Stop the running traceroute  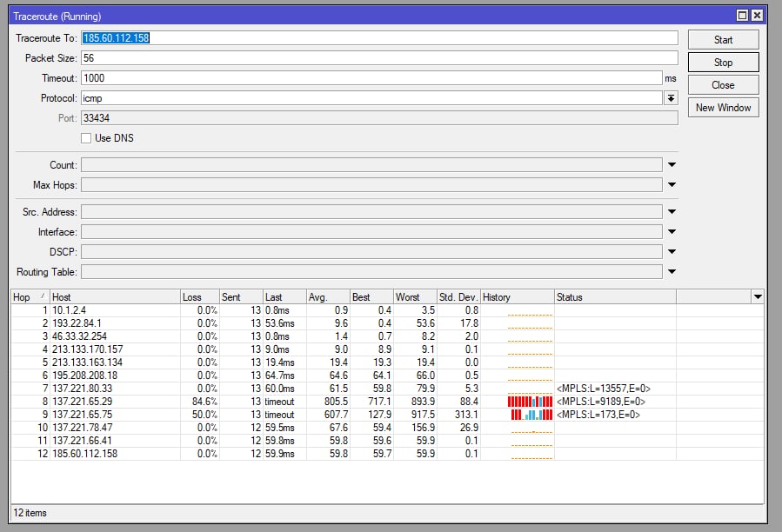723,63
